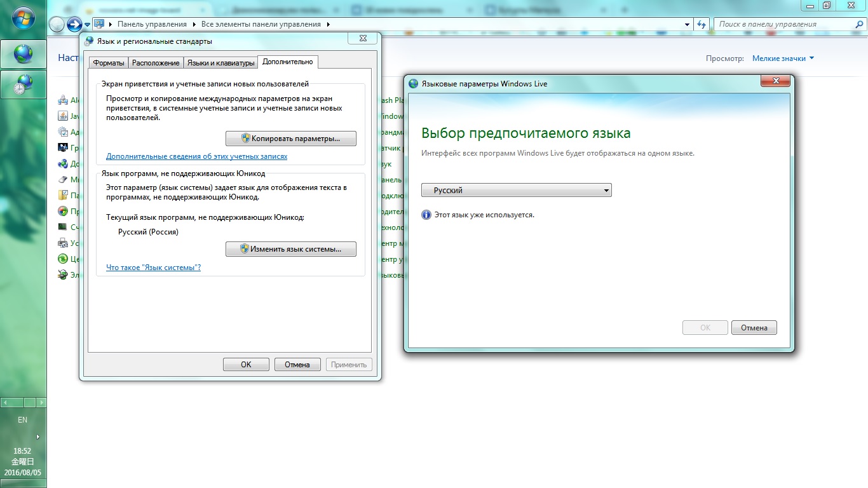Open the mouse icon beside 'Ми' label
The image size is (868, 488).
63,180
